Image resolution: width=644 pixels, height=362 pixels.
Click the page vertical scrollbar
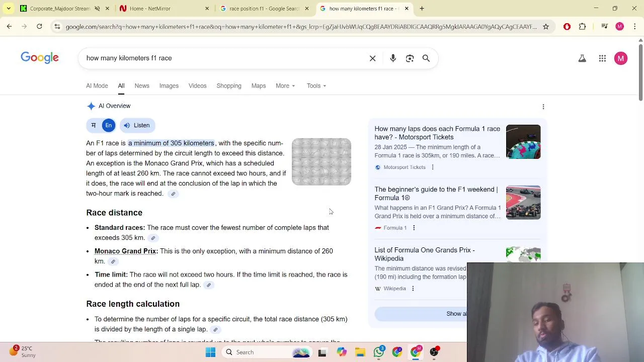click(640, 73)
